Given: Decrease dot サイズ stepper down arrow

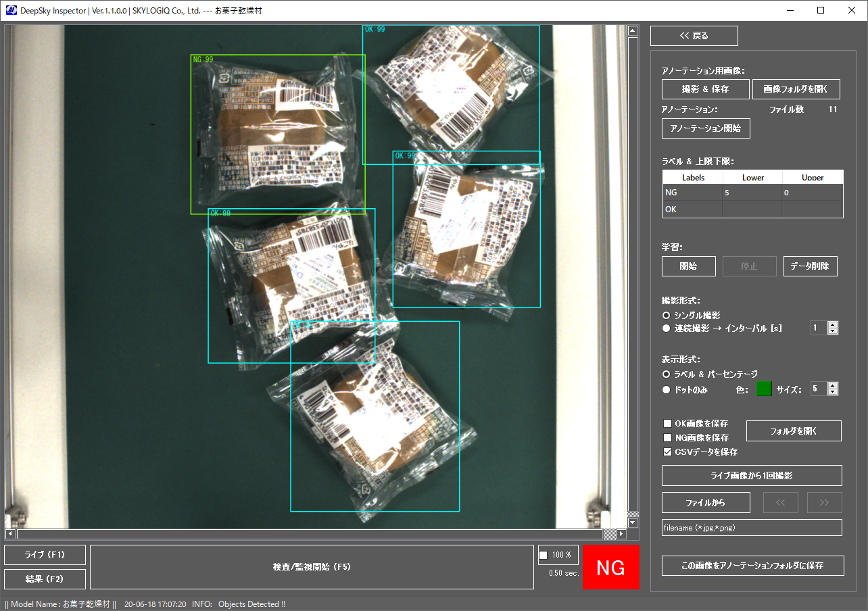Looking at the screenshot, I should coord(833,392).
